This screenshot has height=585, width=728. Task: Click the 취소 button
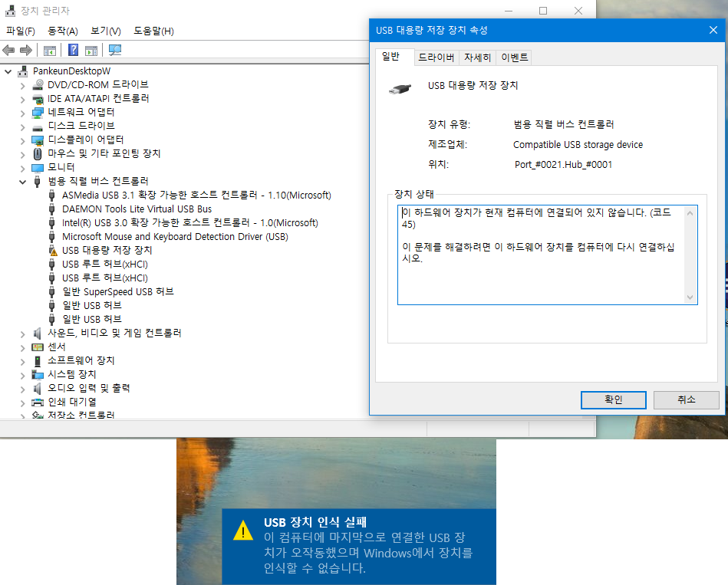687,400
